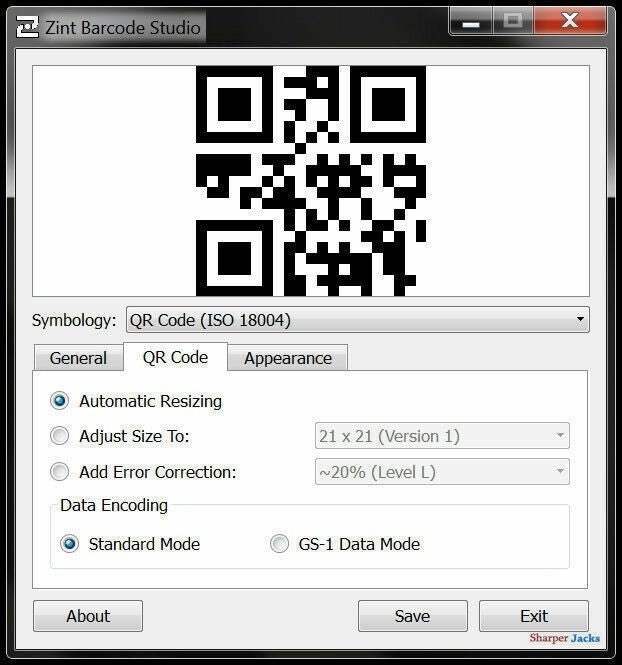Switch to GS-1 Data Mode
Viewport: 622px width, 665px height.
[279, 544]
